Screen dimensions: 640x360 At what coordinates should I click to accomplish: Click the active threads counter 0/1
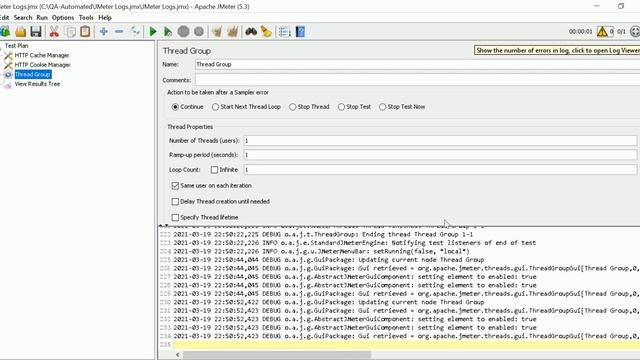621,31
